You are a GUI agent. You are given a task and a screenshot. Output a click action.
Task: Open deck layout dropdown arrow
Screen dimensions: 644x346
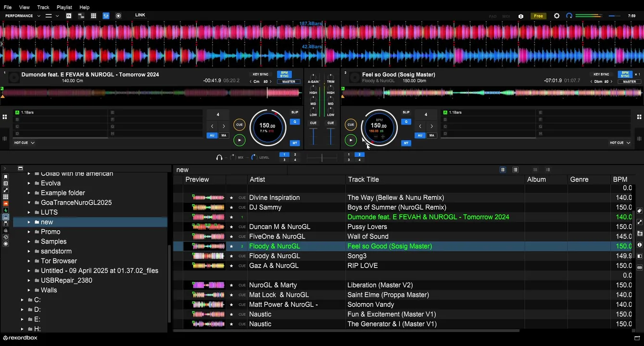pyautogui.click(x=57, y=16)
